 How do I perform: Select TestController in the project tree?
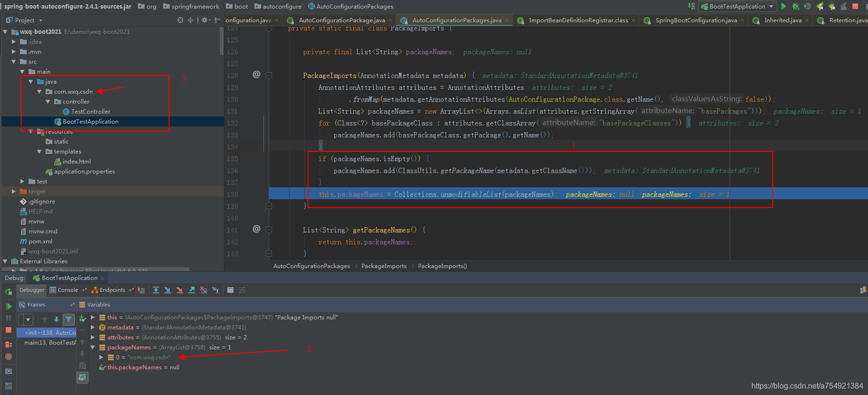90,112
